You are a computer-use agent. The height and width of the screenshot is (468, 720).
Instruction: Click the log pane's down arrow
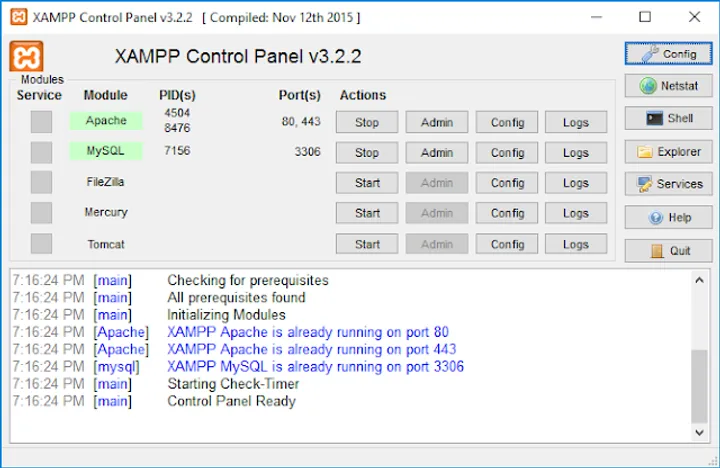click(699, 432)
